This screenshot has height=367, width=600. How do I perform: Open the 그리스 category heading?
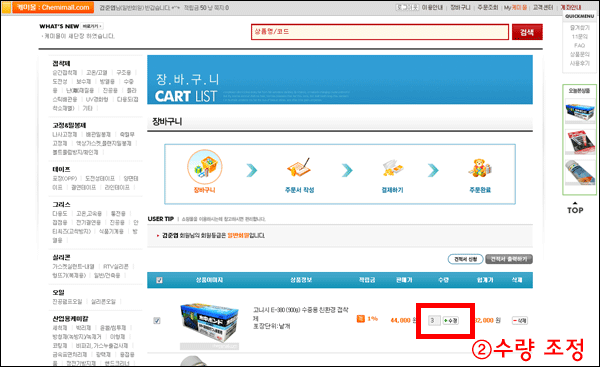click(61, 204)
